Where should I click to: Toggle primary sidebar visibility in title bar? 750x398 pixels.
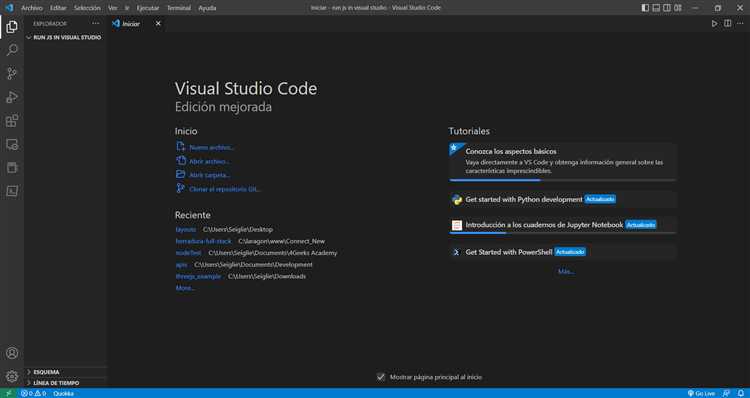(x=645, y=8)
